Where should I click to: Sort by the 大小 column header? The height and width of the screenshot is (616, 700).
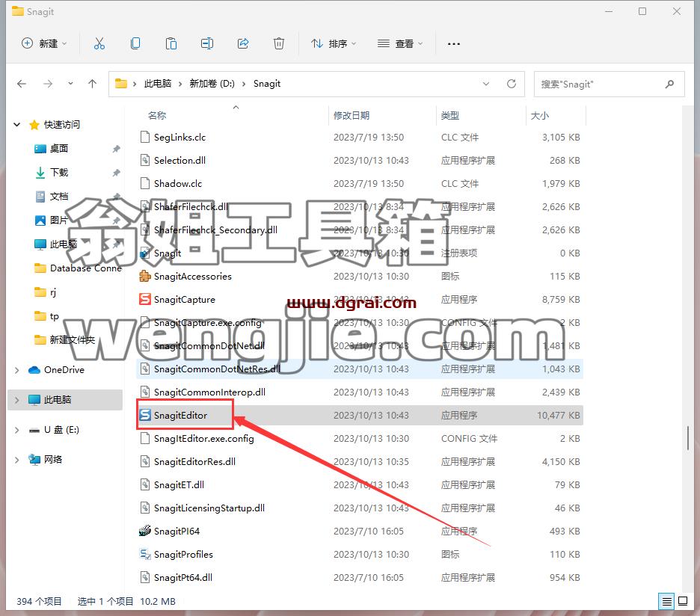pyautogui.click(x=540, y=116)
